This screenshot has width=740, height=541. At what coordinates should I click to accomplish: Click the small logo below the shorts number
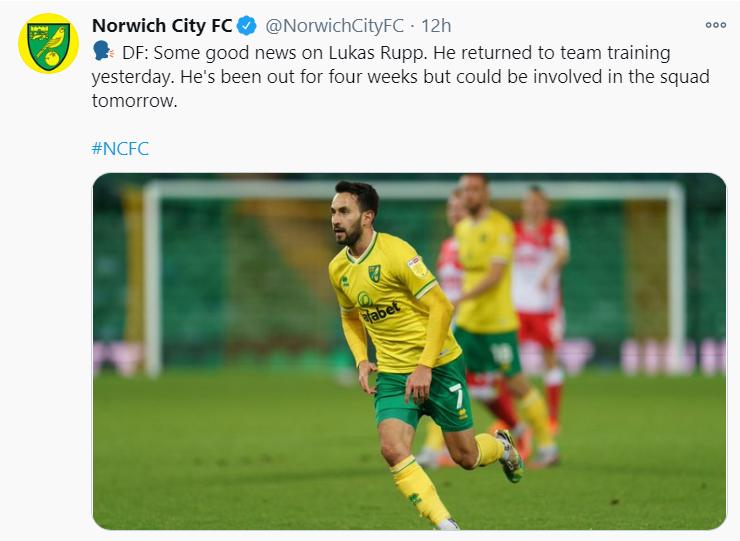click(x=463, y=414)
